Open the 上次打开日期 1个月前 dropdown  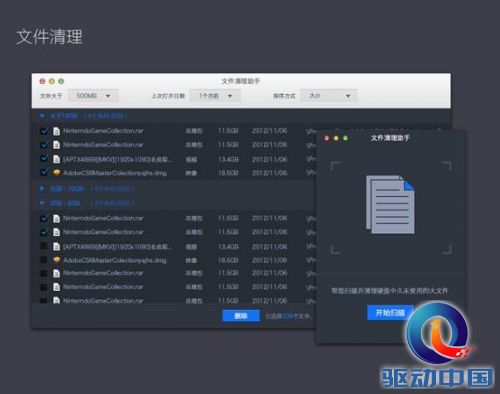[x=215, y=96]
